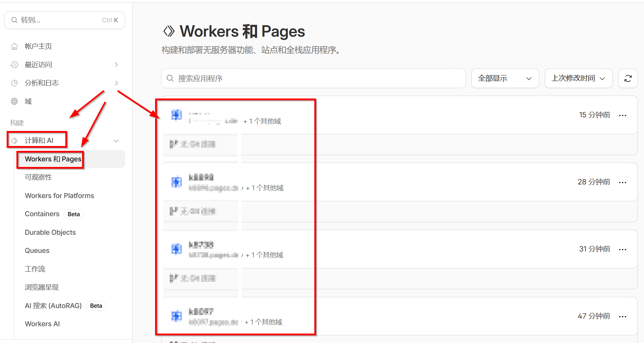Click the Beta badge next to AI 搜索 (AutoRAG)
The image size is (644, 343).
(x=96, y=306)
